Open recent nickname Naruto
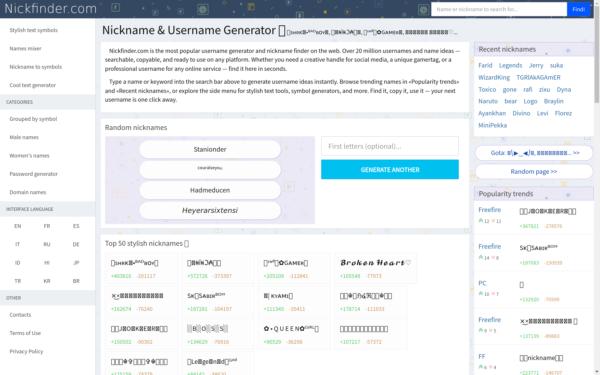The width and height of the screenshot is (600, 375). coord(488,101)
